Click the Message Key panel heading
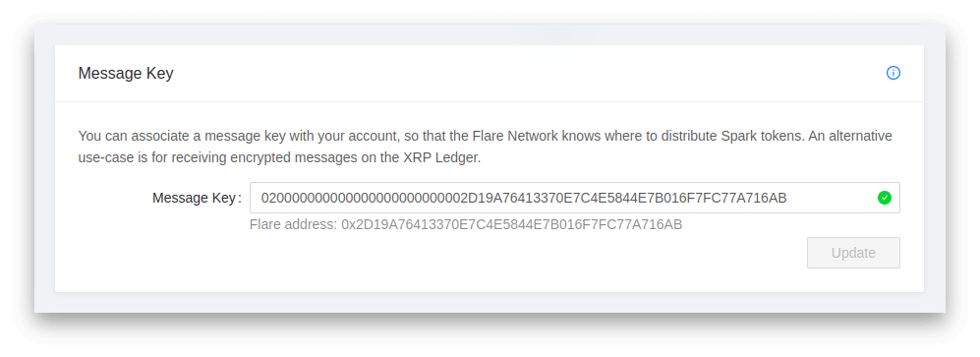The image size is (980, 357). pos(126,73)
